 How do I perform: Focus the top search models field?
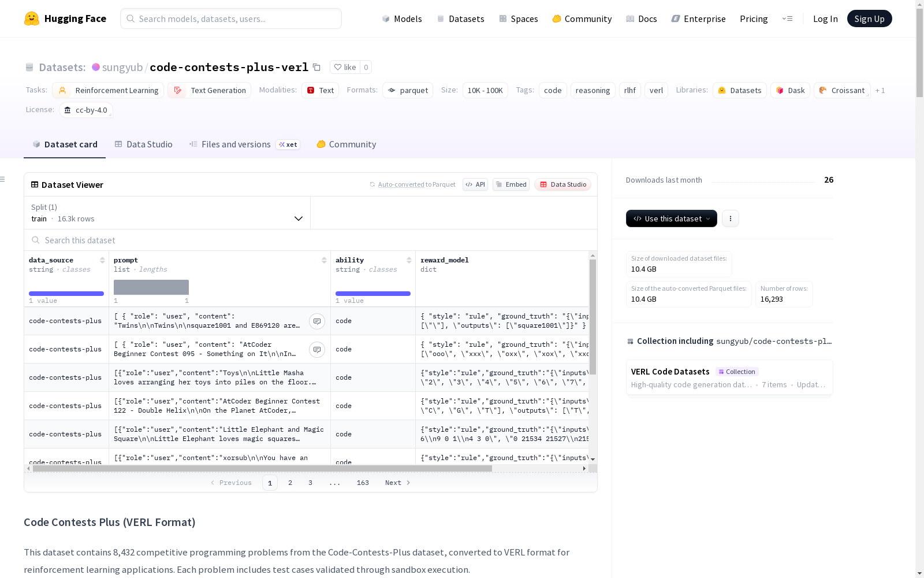pyautogui.click(x=231, y=18)
